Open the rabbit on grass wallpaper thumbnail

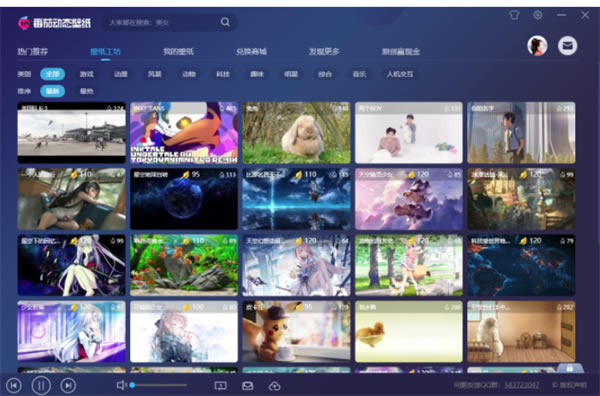click(296, 132)
